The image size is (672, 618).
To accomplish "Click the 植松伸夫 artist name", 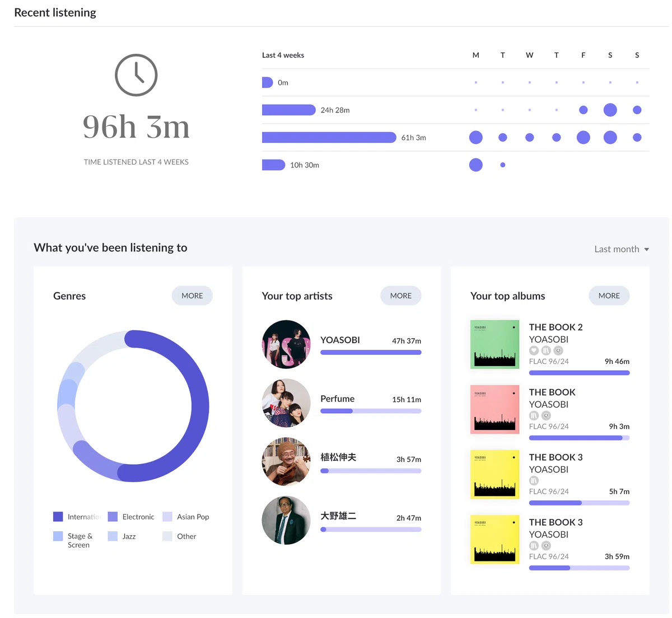I will coord(338,457).
